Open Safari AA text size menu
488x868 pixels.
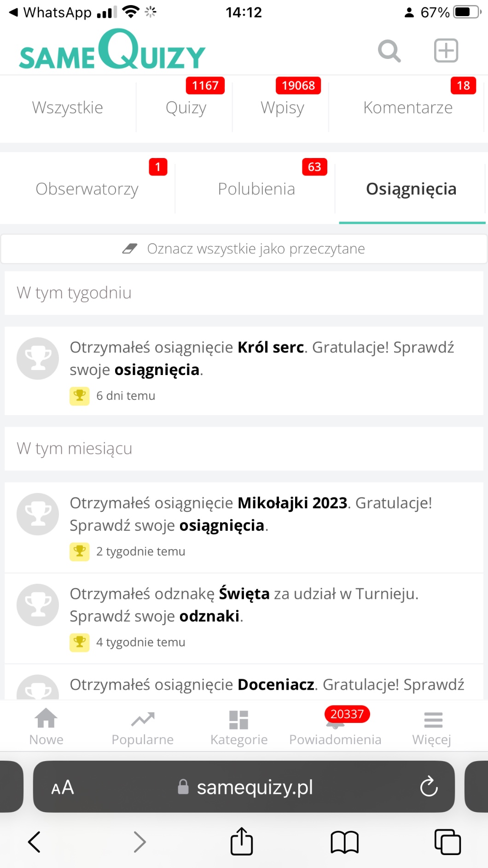tap(63, 787)
